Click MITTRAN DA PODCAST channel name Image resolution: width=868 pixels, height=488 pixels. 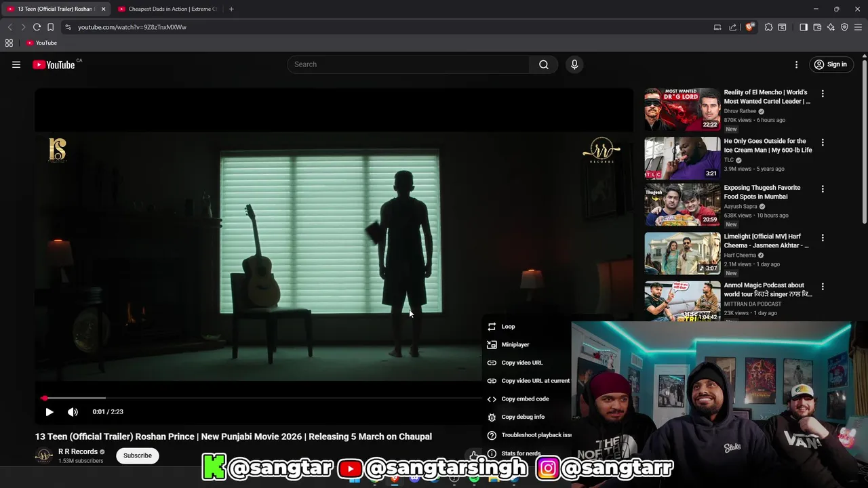point(753,304)
